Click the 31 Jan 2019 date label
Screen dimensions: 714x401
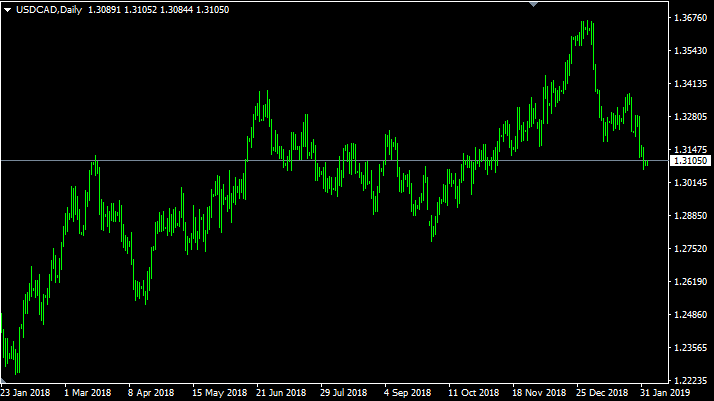tap(665, 392)
